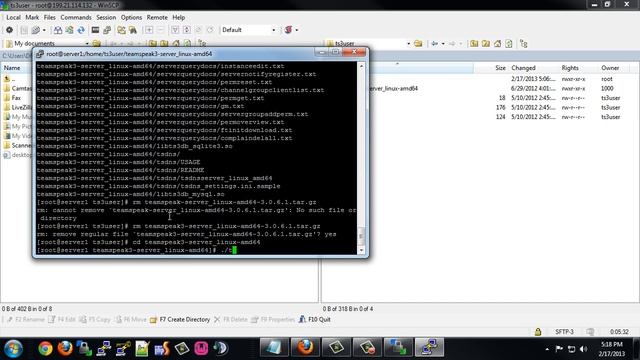The height and width of the screenshot is (360, 640).
Task: Open the transfer settings Default dropdown
Action: 249,30
